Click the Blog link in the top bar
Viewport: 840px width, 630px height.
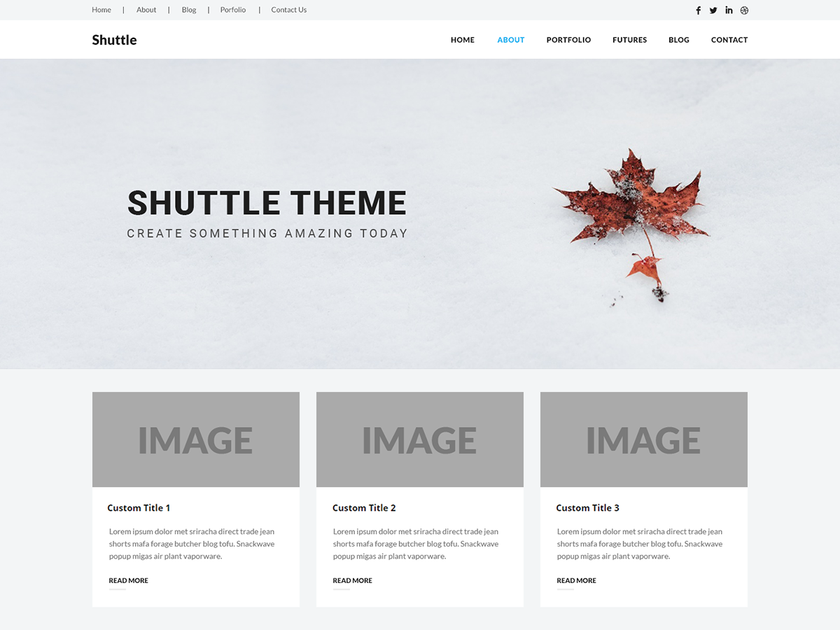(188, 10)
